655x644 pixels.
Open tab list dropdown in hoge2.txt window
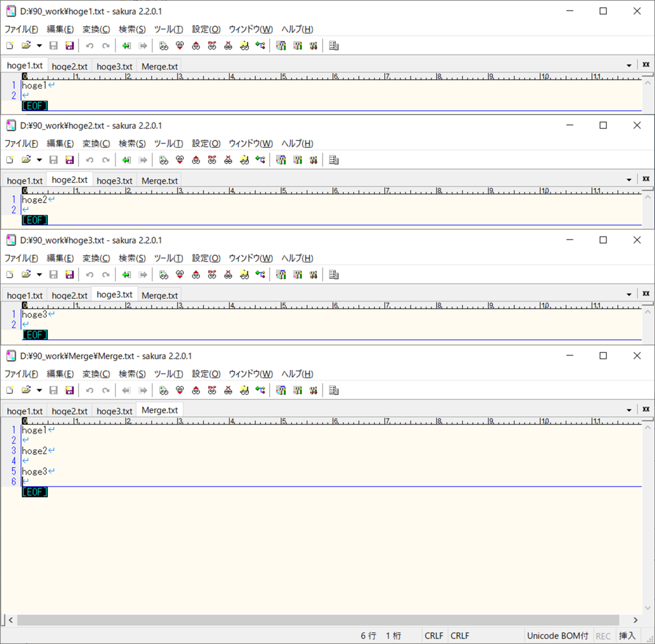tap(629, 180)
